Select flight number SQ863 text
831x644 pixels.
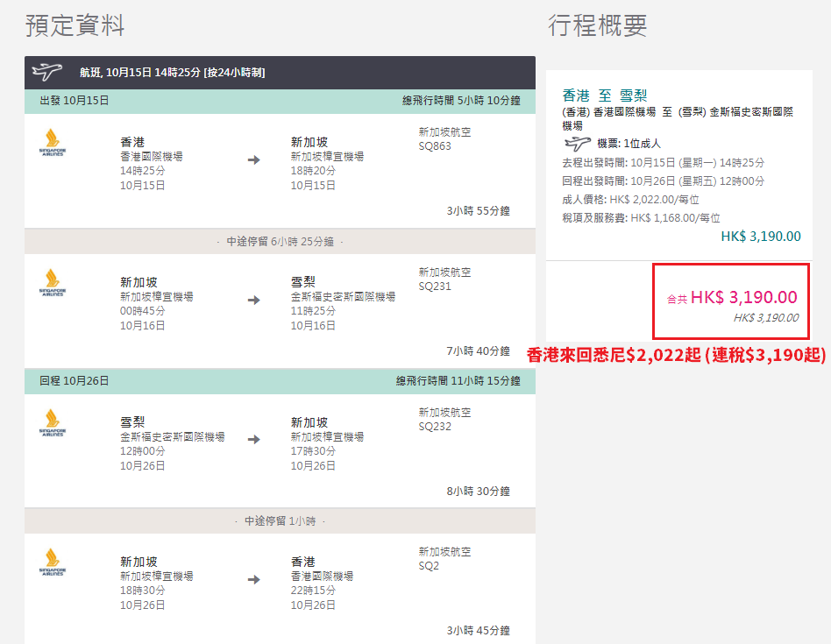click(x=435, y=146)
